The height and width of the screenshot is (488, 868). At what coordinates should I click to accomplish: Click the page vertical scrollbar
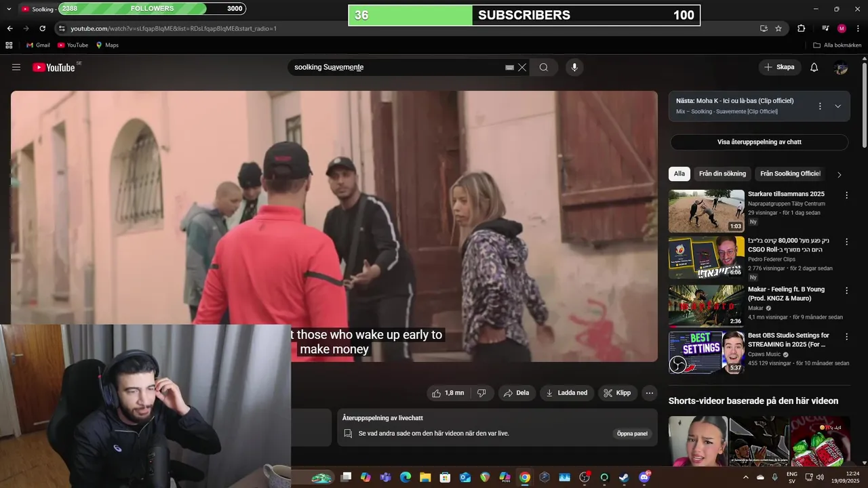[x=865, y=105]
